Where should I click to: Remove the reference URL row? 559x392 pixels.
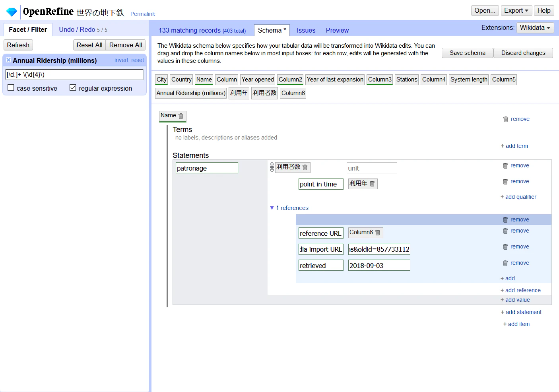(x=516, y=231)
